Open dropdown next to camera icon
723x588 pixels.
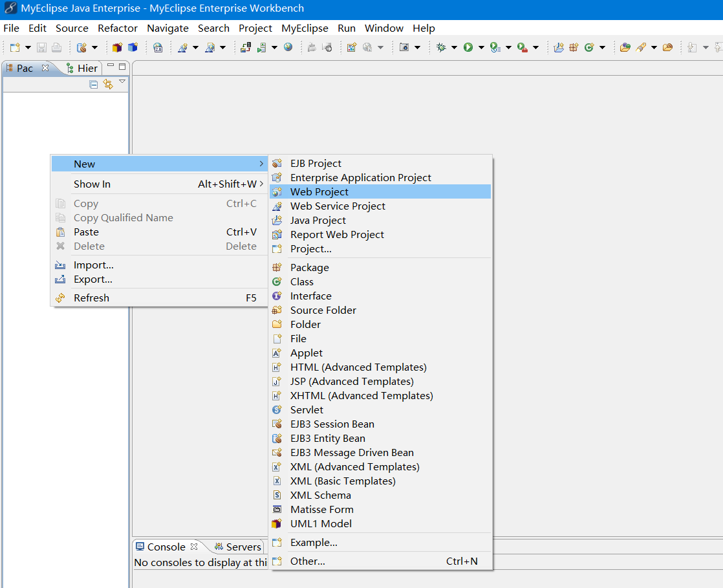click(x=417, y=47)
